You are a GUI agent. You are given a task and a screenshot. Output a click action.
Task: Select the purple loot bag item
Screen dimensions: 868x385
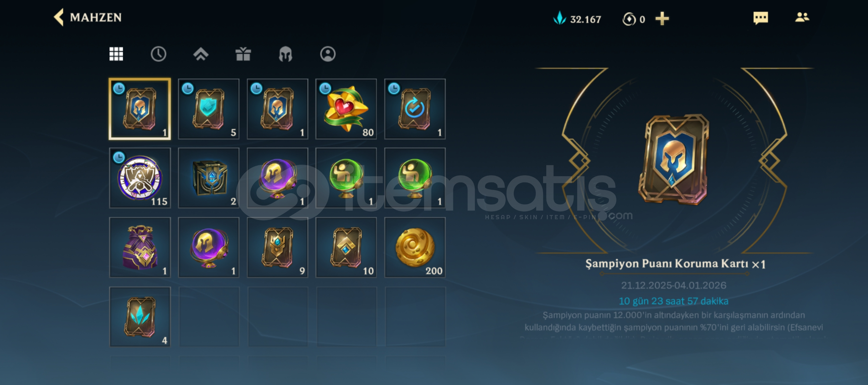pyautogui.click(x=140, y=247)
